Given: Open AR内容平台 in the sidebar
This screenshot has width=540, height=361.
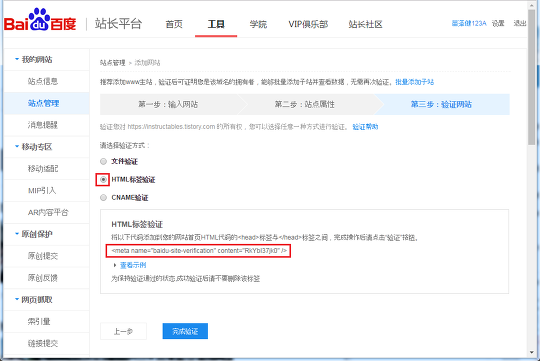Looking at the screenshot, I should 48,212.
